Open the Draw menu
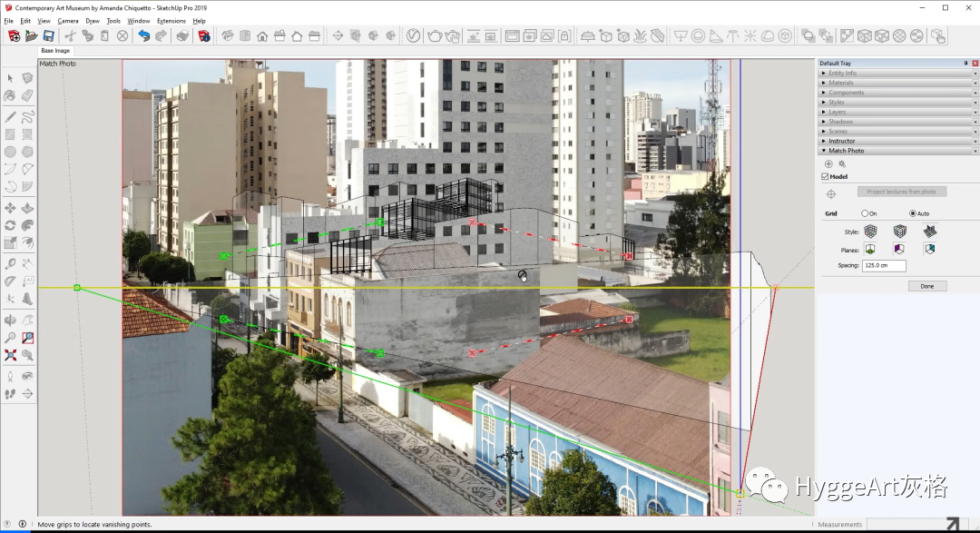Image resolution: width=980 pixels, height=533 pixels. [93, 21]
